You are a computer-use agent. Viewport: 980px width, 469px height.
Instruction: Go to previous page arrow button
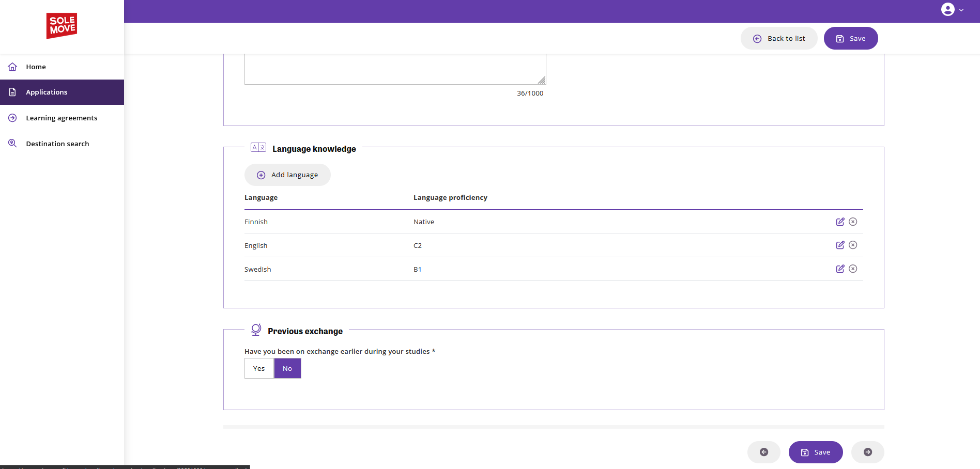click(763, 452)
